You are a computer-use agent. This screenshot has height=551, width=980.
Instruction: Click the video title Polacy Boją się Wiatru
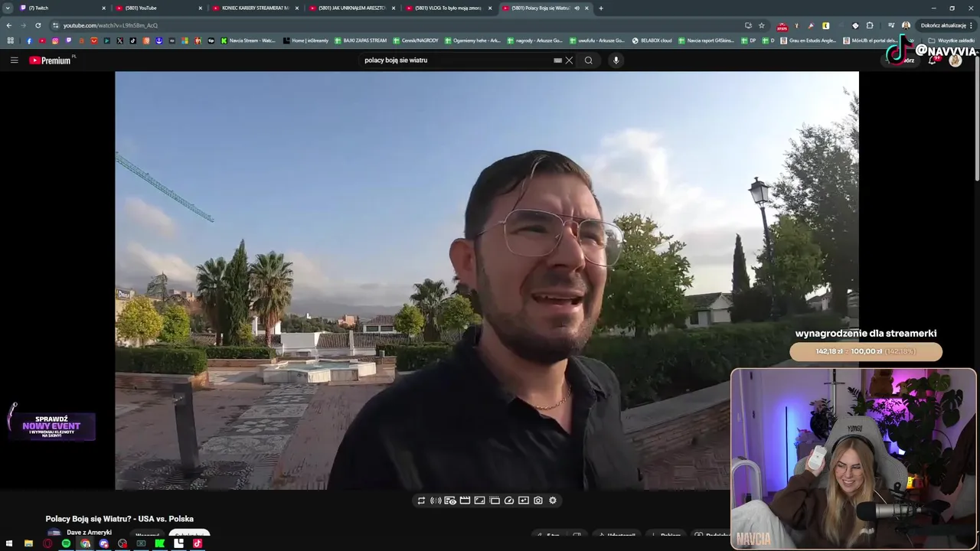pyautogui.click(x=119, y=519)
